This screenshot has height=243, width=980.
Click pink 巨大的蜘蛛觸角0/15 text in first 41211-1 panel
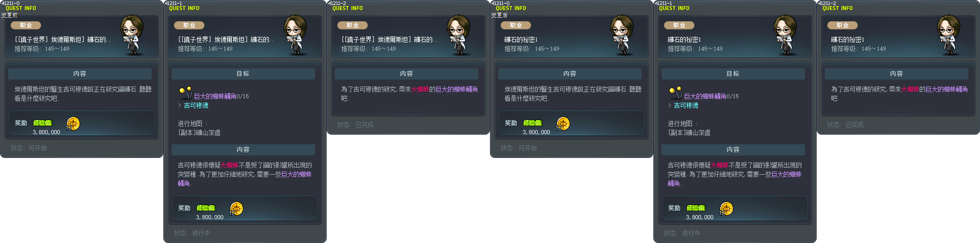[x=222, y=96]
